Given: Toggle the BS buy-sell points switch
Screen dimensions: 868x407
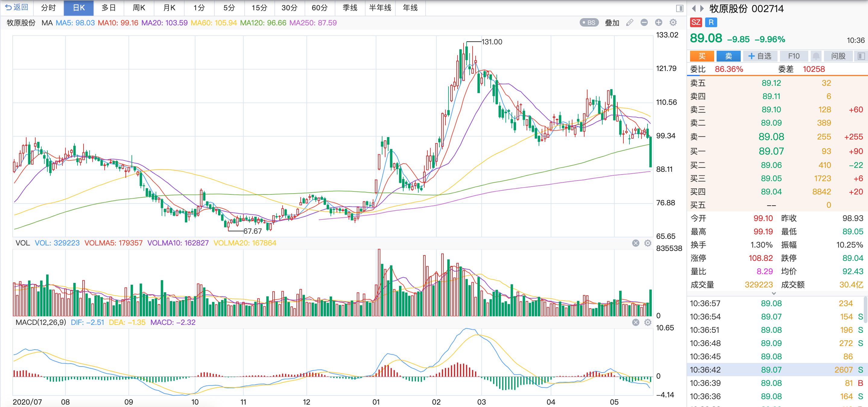Looking at the screenshot, I should (x=589, y=23).
